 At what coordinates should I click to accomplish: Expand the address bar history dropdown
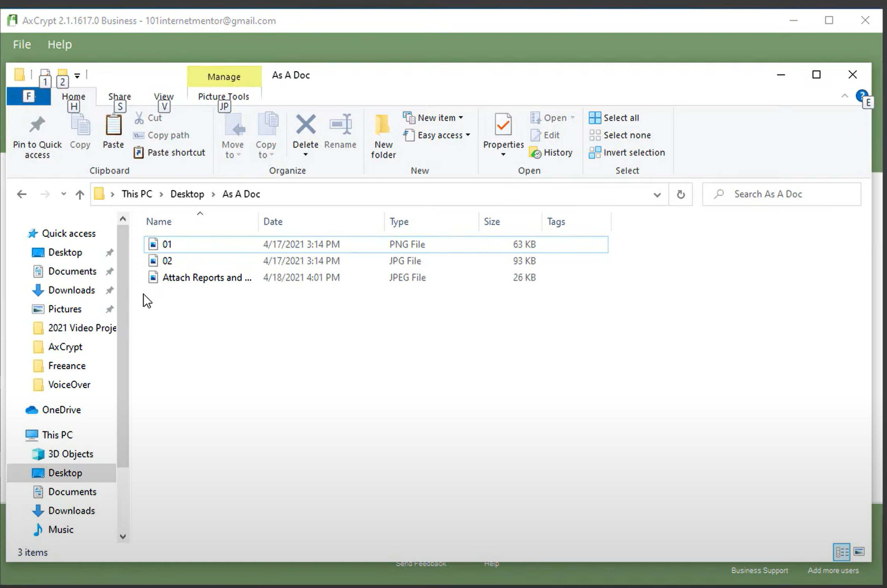point(657,195)
